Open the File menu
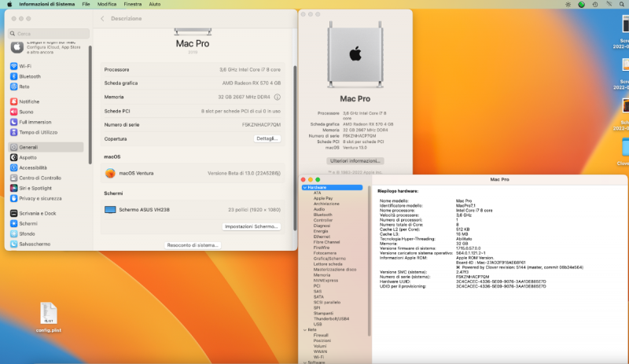The height and width of the screenshot is (364, 629). point(86,4)
